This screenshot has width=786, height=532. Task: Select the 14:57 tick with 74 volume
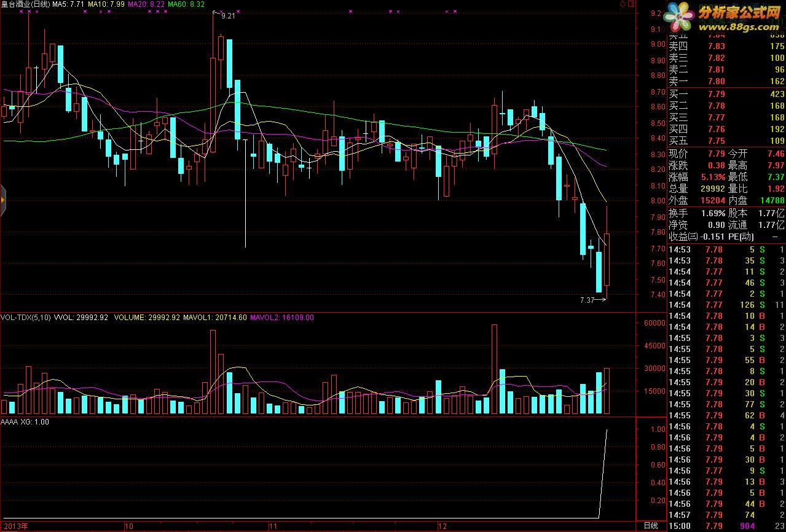point(726,515)
